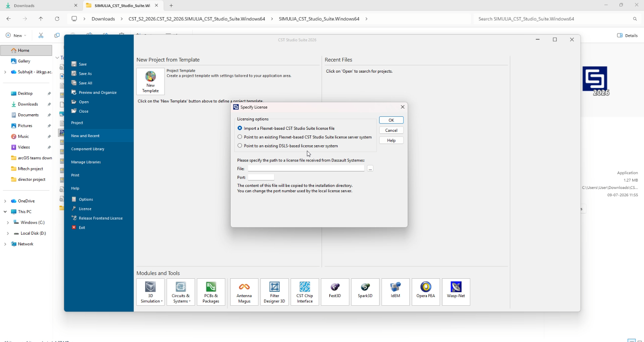This screenshot has height=342, width=644.
Task: Switch to the Downloads tab
Action: [x=41, y=6]
